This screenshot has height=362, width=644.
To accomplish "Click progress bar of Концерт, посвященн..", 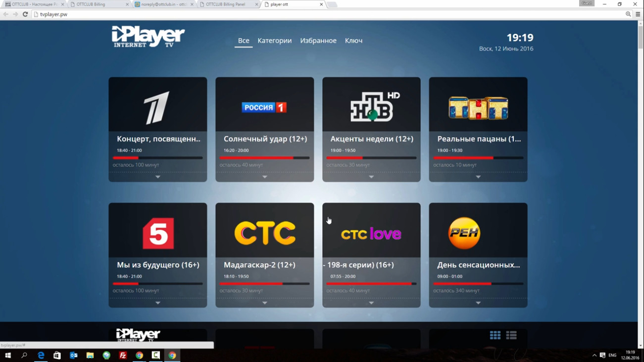I will (x=158, y=158).
